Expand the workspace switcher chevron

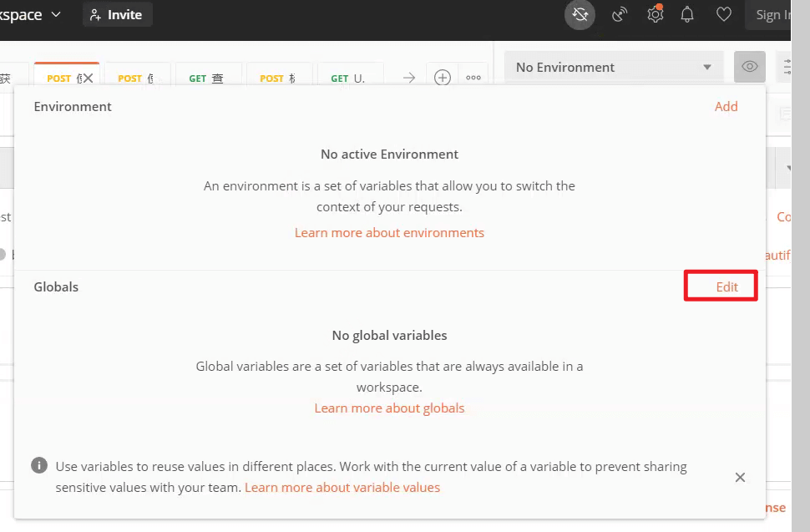pos(56,14)
